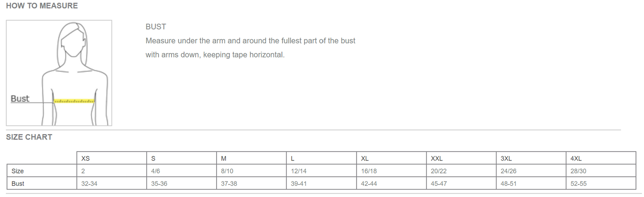The height and width of the screenshot is (197, 644).
Task: Click the bust measurement illustration of the woman
Action: (59, 73)
